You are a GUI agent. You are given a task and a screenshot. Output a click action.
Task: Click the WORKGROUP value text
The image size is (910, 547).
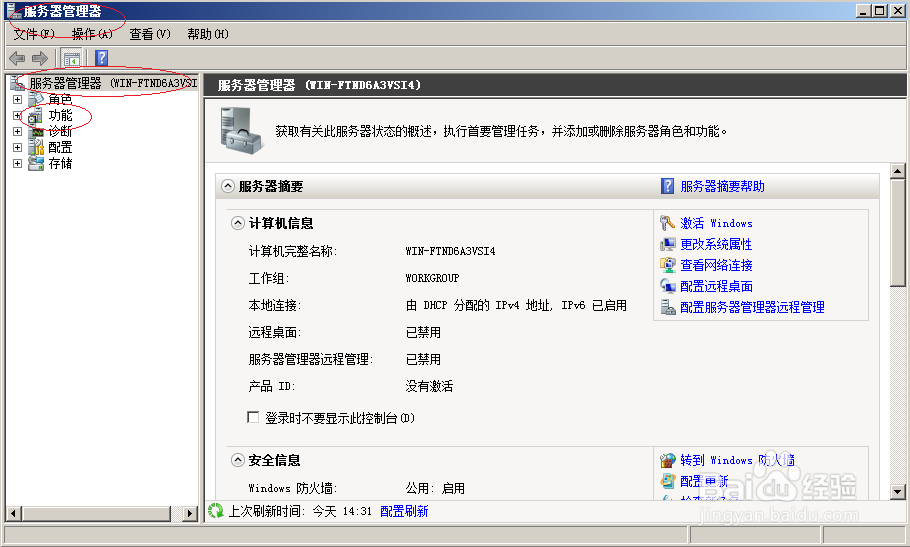point(432,278)
